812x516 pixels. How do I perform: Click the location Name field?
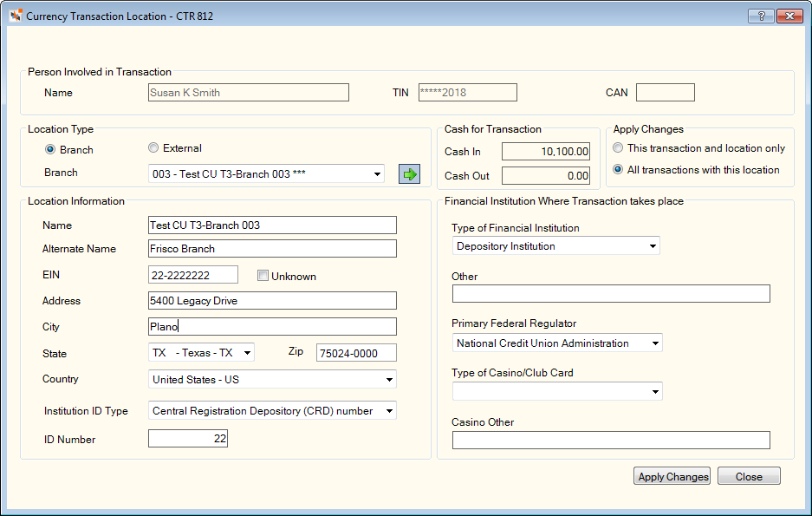[x=272, y=225]
